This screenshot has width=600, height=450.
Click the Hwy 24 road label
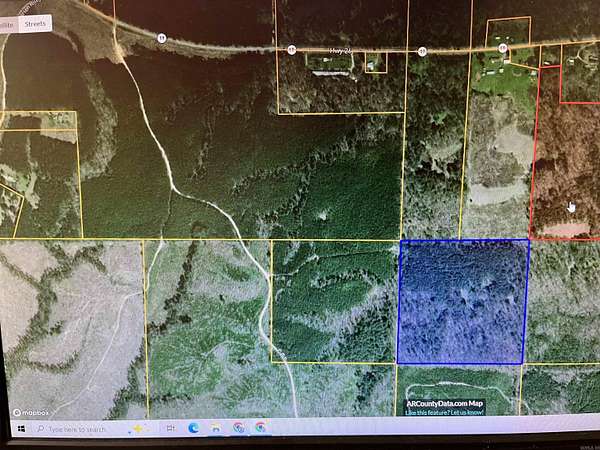coord(341,51)
